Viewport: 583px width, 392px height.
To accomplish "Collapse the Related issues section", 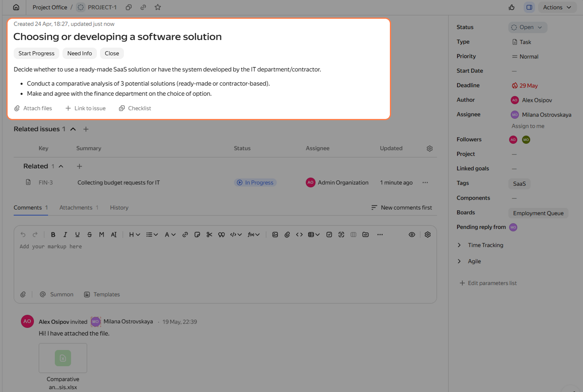I will click(73, 129).
